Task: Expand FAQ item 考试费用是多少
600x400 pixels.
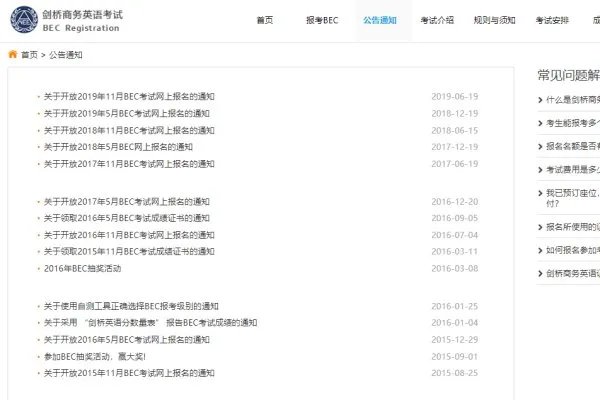Action: coord(572,170)
